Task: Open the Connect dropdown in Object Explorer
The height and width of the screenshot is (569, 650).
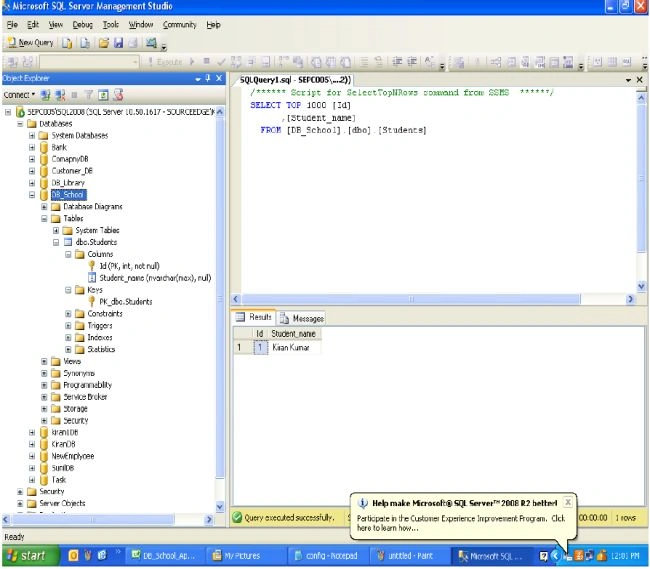Action: [x=19, y=95]
